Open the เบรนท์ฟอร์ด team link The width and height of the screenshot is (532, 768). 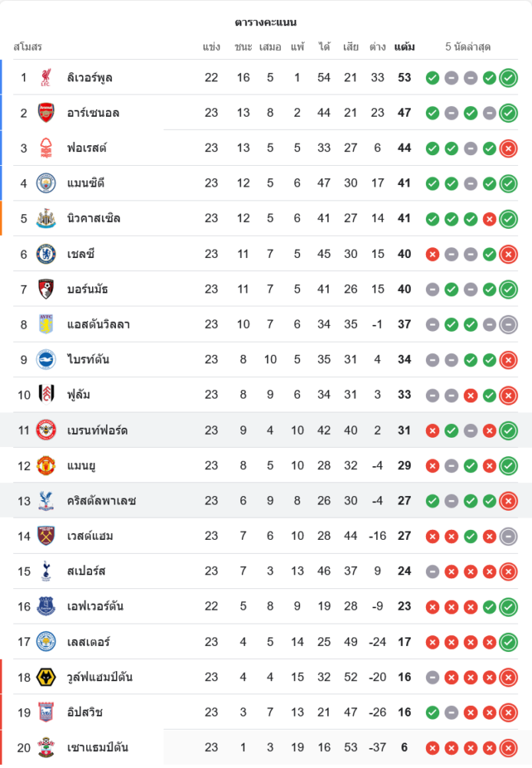(97, 430)
